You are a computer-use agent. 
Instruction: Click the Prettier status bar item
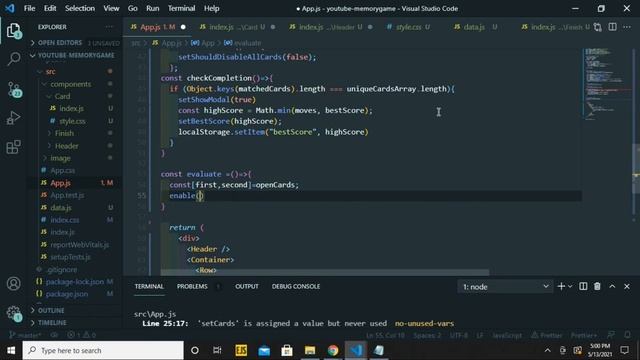click(x=547, y=335)
